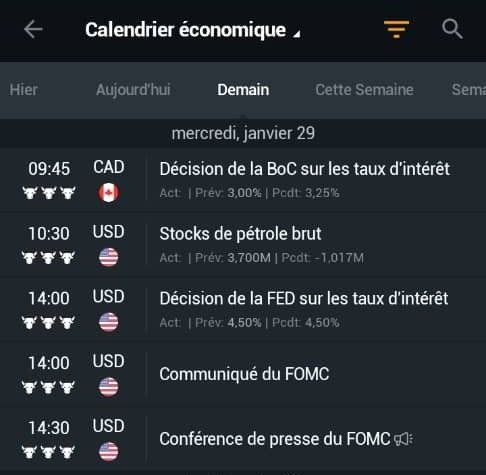
Task: Click the Canadian flag icon
Action: coord(108,193)
